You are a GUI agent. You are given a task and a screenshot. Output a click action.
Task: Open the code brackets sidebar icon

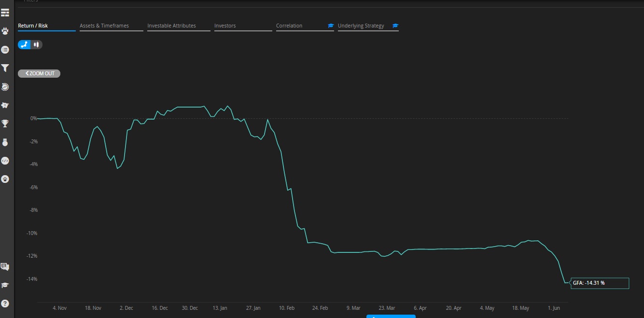[5, 161]
